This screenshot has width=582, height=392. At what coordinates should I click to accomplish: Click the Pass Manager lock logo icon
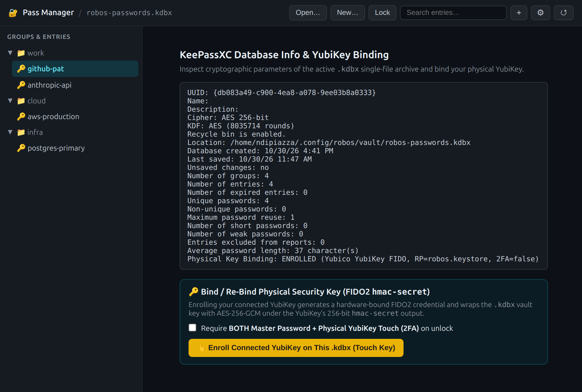point(13,13)
